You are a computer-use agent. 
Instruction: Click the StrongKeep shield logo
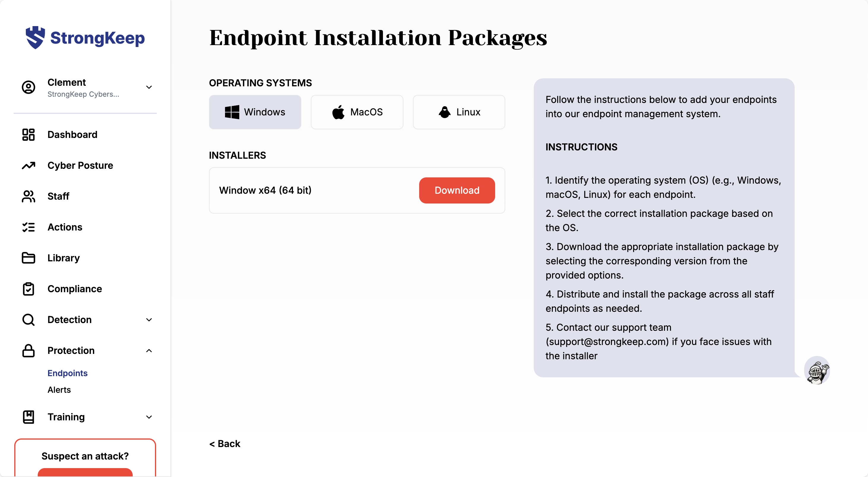point(35,37)
